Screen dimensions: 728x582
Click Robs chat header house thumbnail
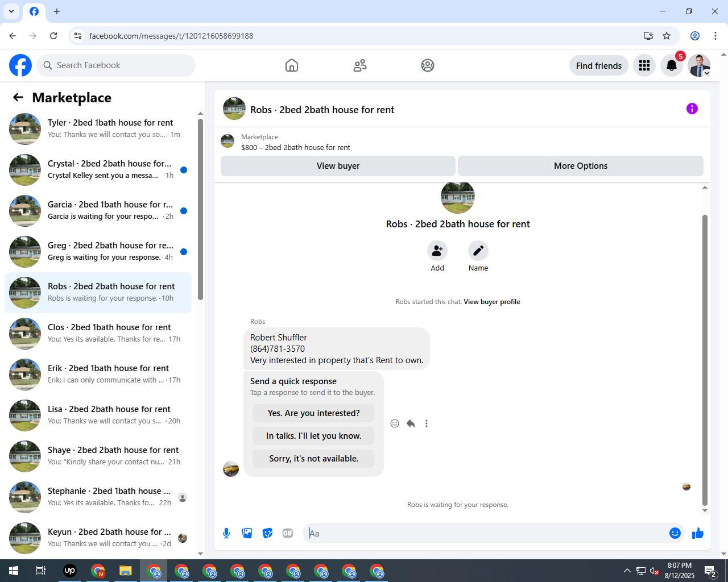click(234, 109)
